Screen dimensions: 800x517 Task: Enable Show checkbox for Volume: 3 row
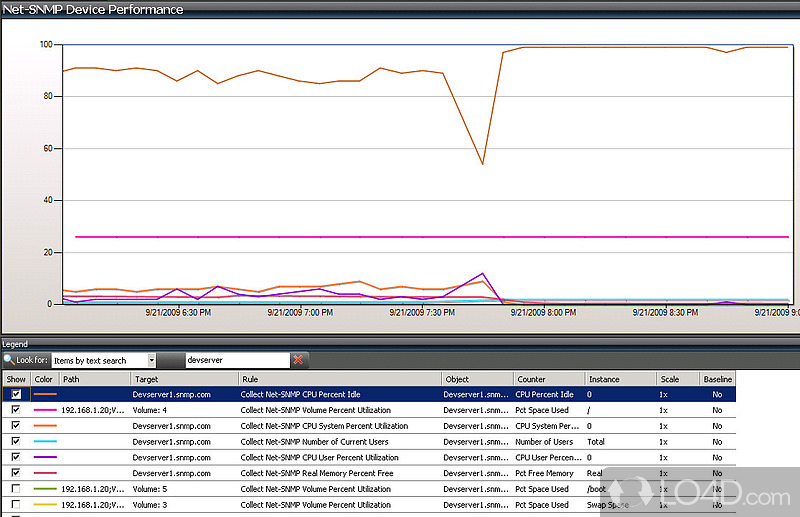(15, 505)
